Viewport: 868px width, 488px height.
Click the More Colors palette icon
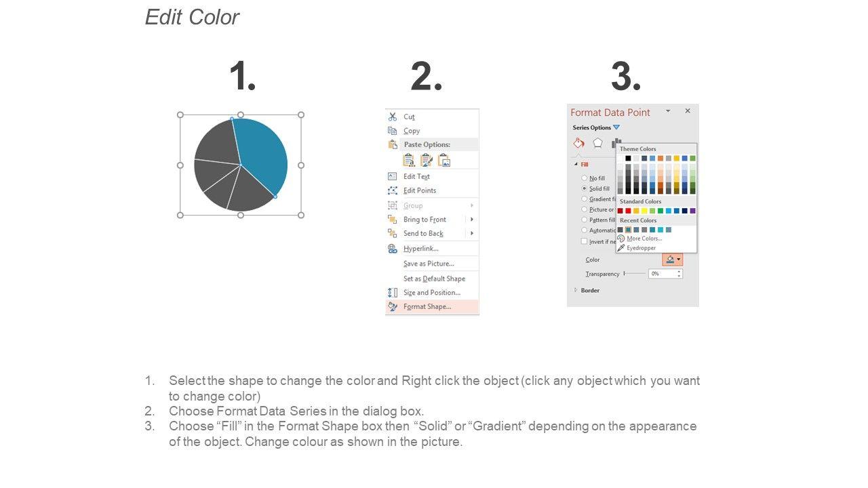(x=620, y=239)
